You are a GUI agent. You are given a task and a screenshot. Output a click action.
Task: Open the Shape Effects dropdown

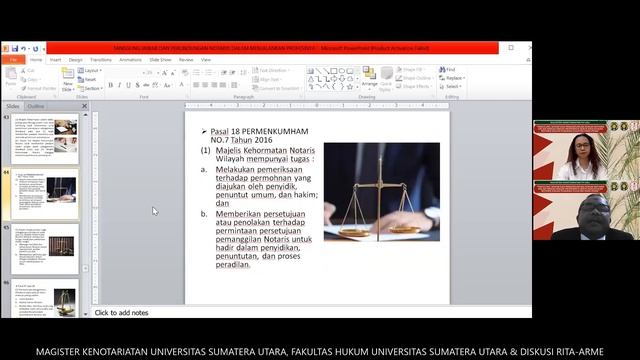point(414,87)
